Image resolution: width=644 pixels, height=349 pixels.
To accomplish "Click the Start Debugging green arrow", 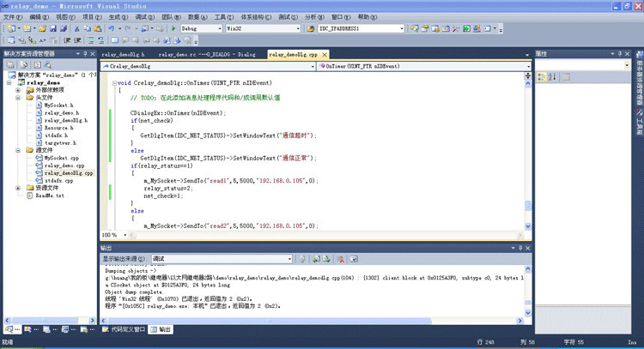I will [x=172, y=28].
